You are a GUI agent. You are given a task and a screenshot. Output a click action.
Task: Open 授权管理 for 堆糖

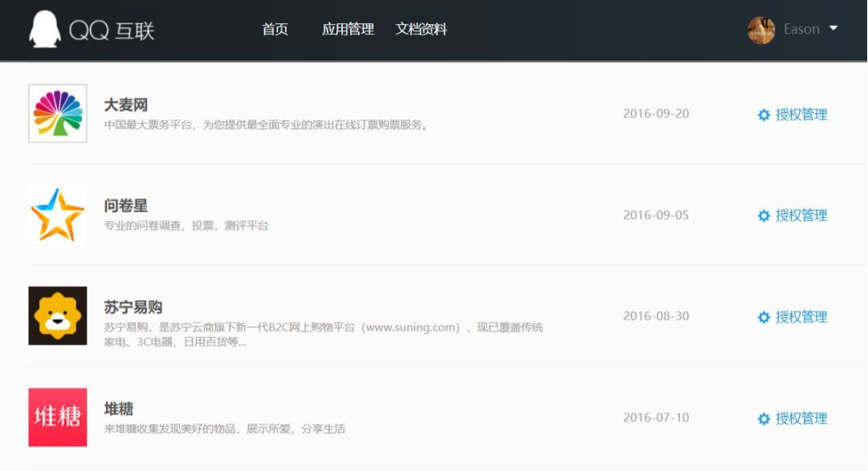tap(801, 419)
